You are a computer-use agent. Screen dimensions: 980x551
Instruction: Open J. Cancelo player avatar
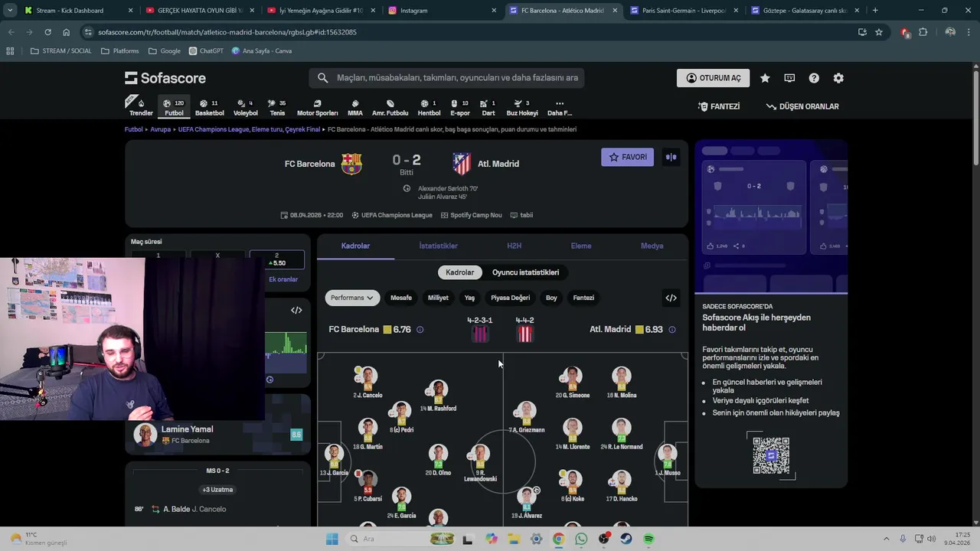click(x=367, y=377)
